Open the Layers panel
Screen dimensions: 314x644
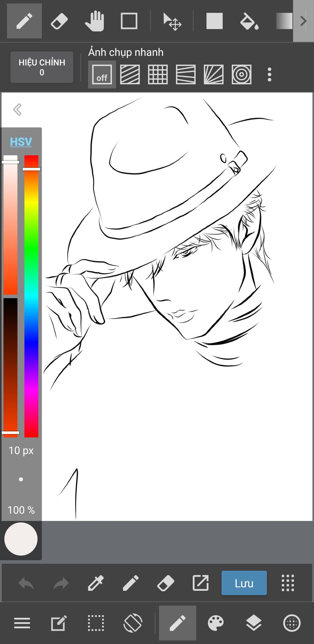pos(254,623)
